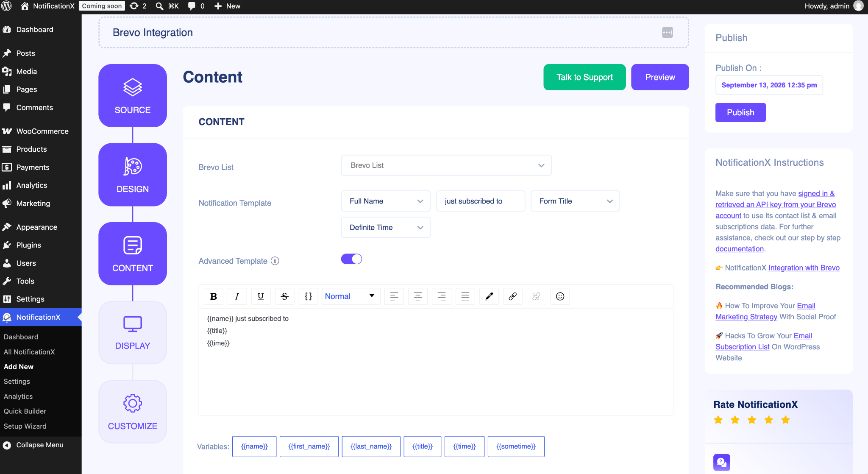Insert the {{sometime}} variable
868x474 pixels.
tap(516, 446)
